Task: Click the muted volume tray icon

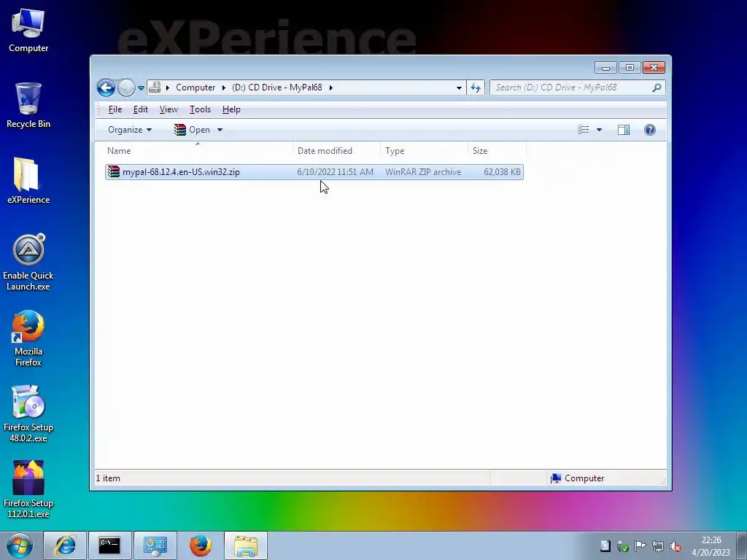Action: (675, 546)
